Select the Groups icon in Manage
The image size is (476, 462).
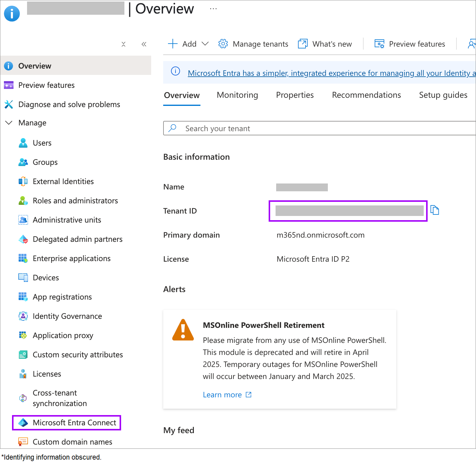23,162
